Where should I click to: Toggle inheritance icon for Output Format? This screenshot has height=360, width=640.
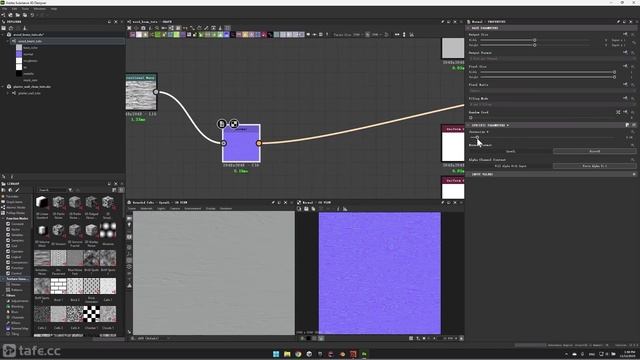(625, 52)
